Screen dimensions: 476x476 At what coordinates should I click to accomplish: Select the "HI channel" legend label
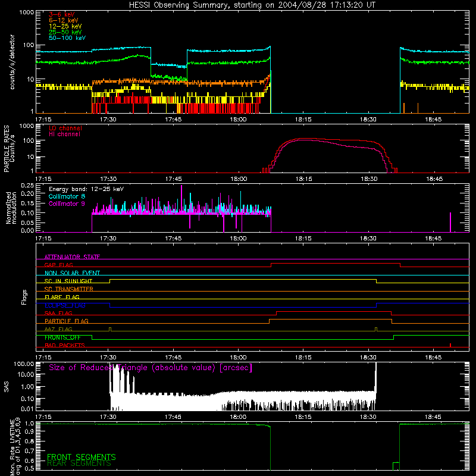(x=64, y=134)
